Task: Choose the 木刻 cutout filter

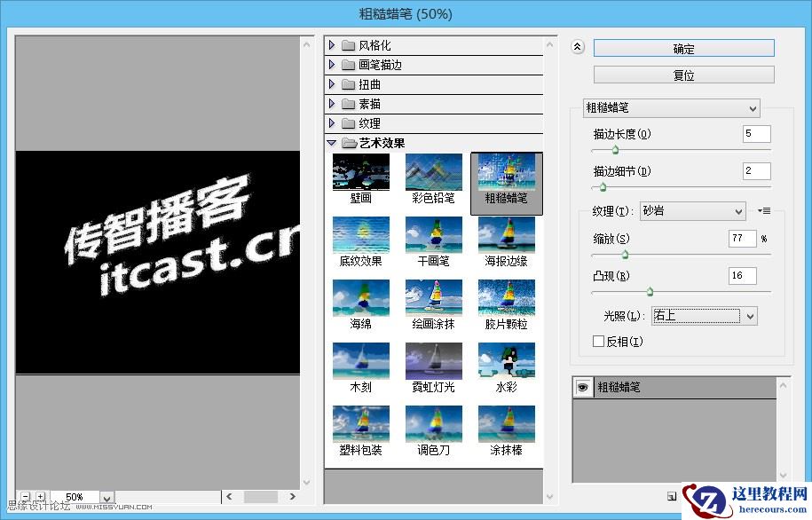Action: pos(360,359)
